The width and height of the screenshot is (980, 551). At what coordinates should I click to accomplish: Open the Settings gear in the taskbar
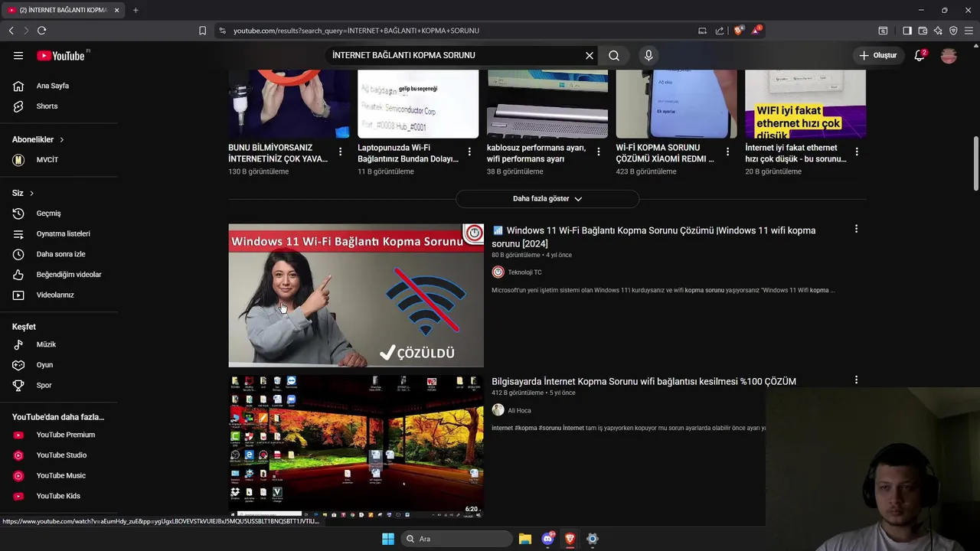(x=592, y=539)
